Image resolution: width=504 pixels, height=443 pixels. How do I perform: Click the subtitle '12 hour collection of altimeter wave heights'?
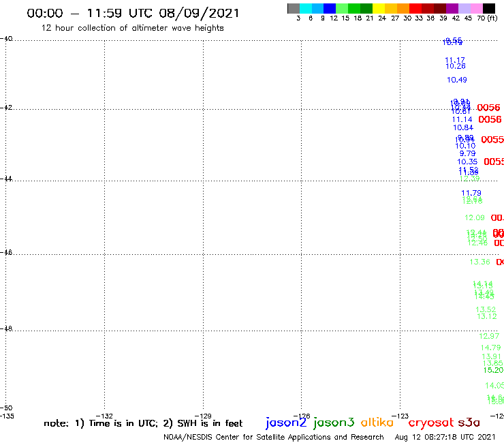(132, 28)
